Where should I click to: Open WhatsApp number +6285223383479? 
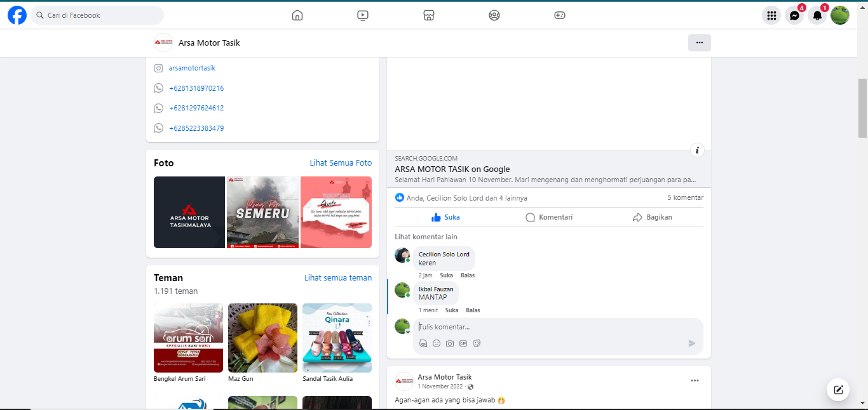click(196, 128)
